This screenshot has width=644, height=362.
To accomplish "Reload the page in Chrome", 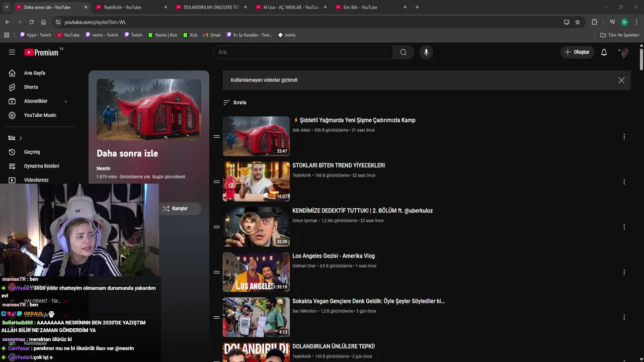I will coord(31,22).
